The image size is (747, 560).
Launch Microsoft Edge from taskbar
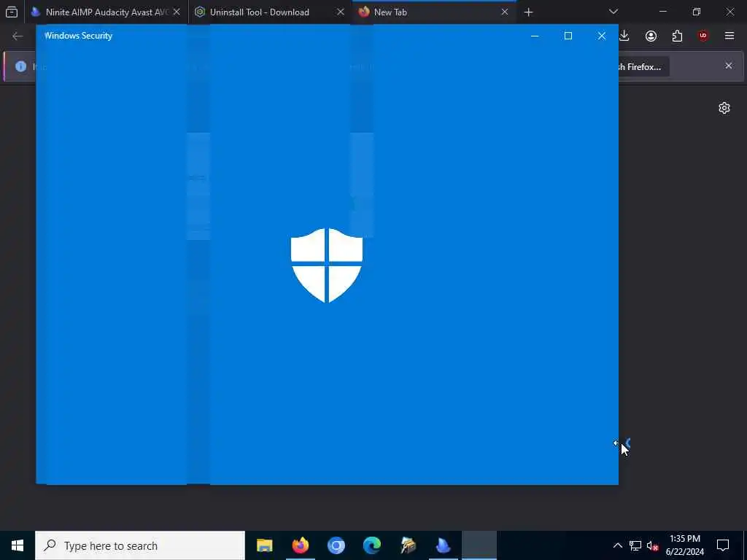tap(371, 545)
